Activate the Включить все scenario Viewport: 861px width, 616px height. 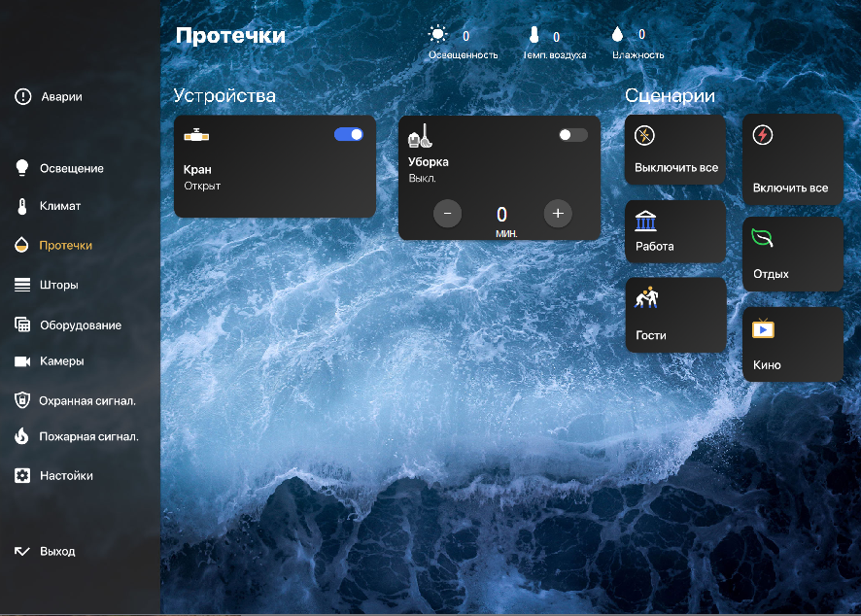click(x=792, y=159)
